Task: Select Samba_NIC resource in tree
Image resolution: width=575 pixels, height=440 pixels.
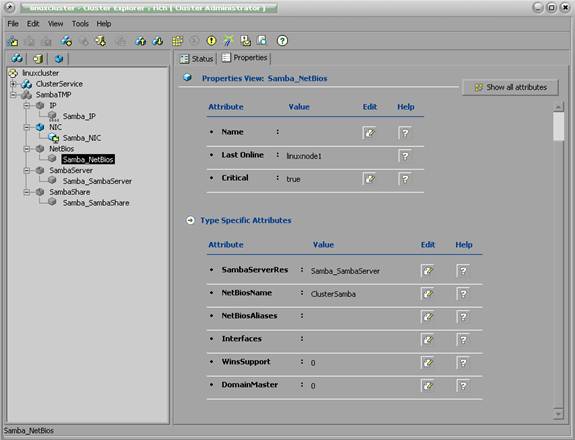Action: click(82, 138)
